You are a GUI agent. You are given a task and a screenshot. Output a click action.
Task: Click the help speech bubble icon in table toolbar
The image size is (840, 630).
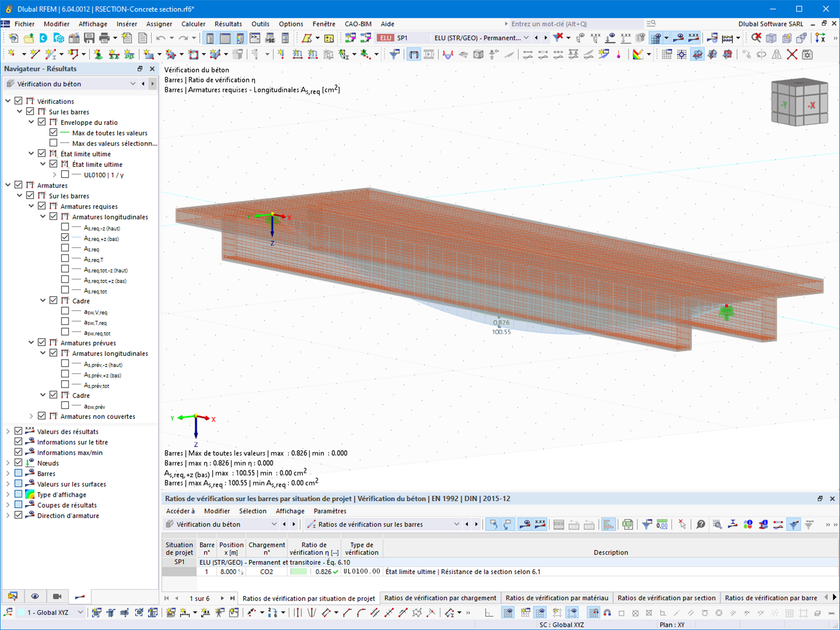700,524
